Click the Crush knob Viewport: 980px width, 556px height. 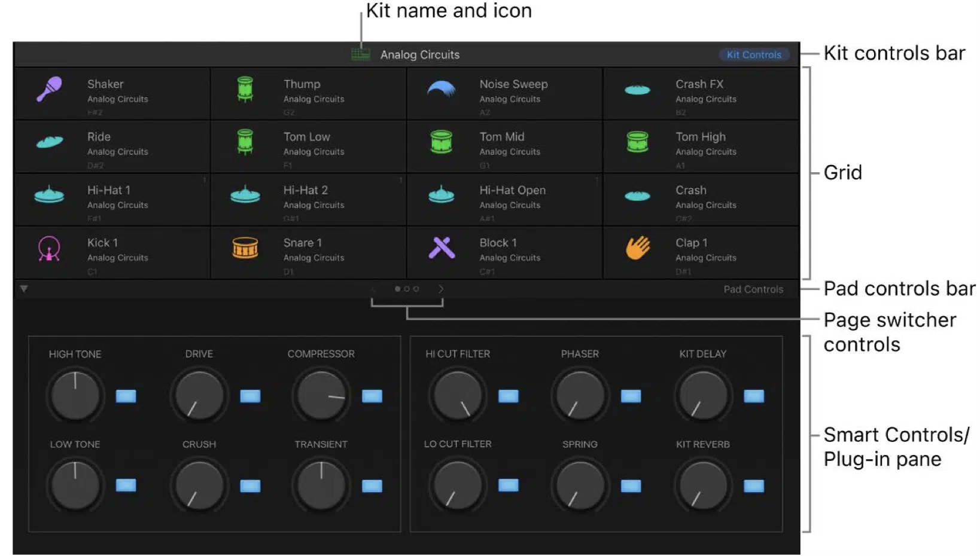(x=199, y=485)
